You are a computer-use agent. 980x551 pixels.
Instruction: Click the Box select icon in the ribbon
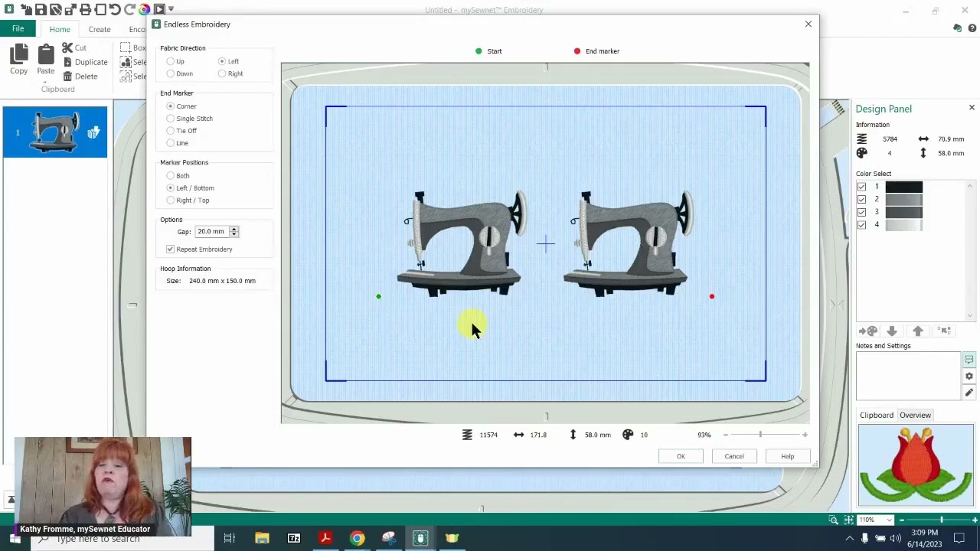[126, 47]
